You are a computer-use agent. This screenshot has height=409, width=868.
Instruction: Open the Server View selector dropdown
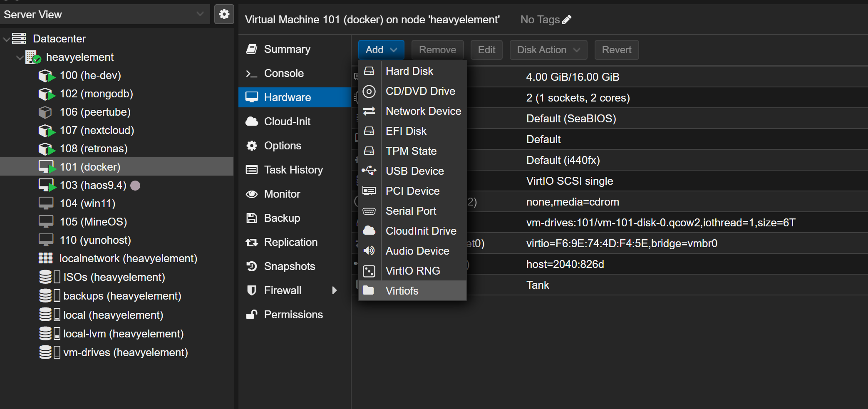click(199, 14)
